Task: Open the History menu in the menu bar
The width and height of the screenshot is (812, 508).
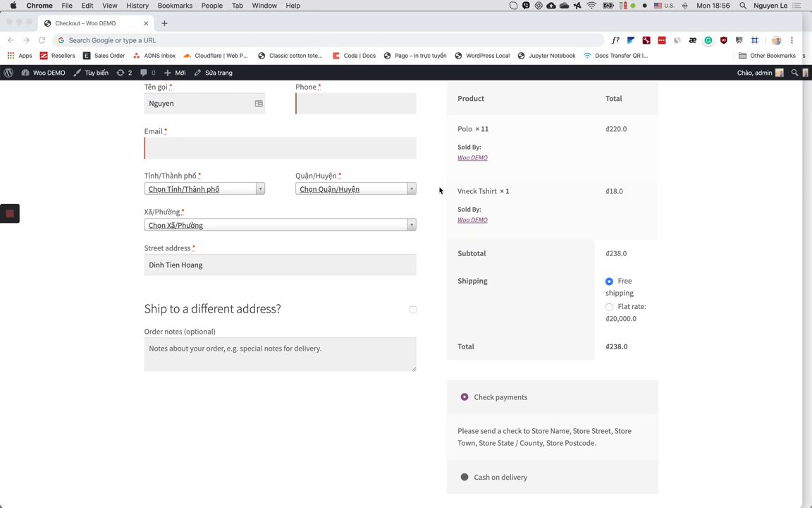Action: [137, 6]
